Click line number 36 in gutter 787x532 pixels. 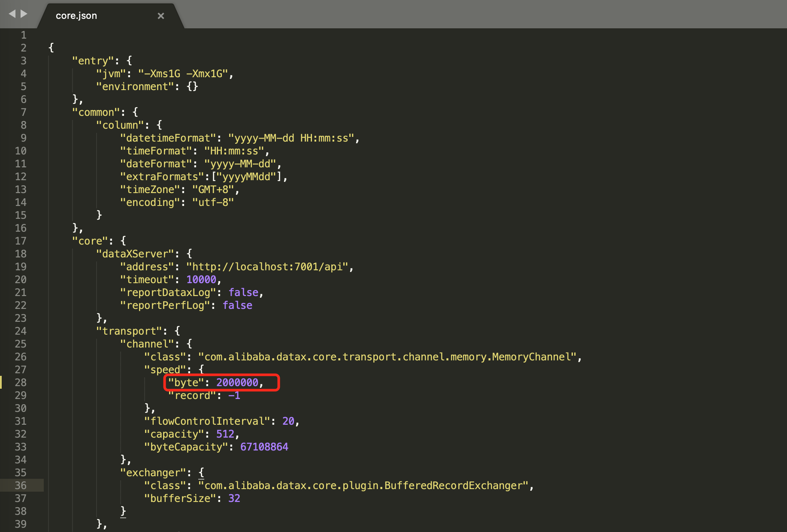pos(21,485)
